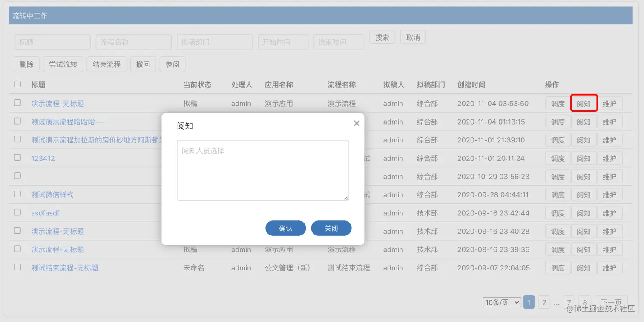Click 调度 in the 03:53:50 row
The image size is (644, 322).
[x=558, y=104]
